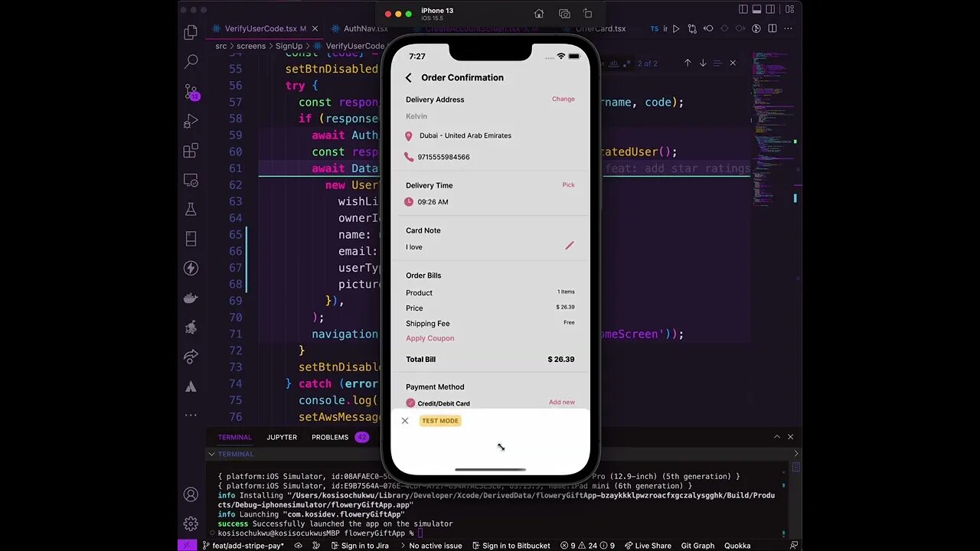Click Sign in to Bitbucket status item
Screen dimensions: 980x551
pyautogui.click(x=510, y=546)
